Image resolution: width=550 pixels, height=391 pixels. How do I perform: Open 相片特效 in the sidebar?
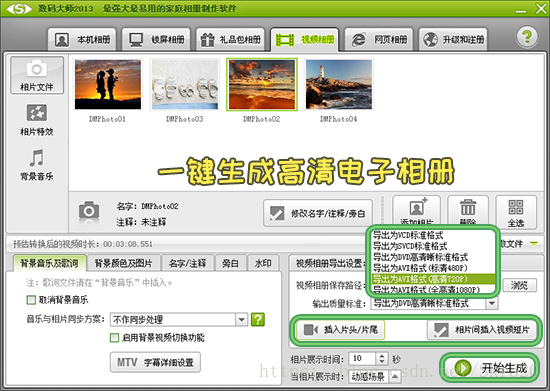(37, 120)
